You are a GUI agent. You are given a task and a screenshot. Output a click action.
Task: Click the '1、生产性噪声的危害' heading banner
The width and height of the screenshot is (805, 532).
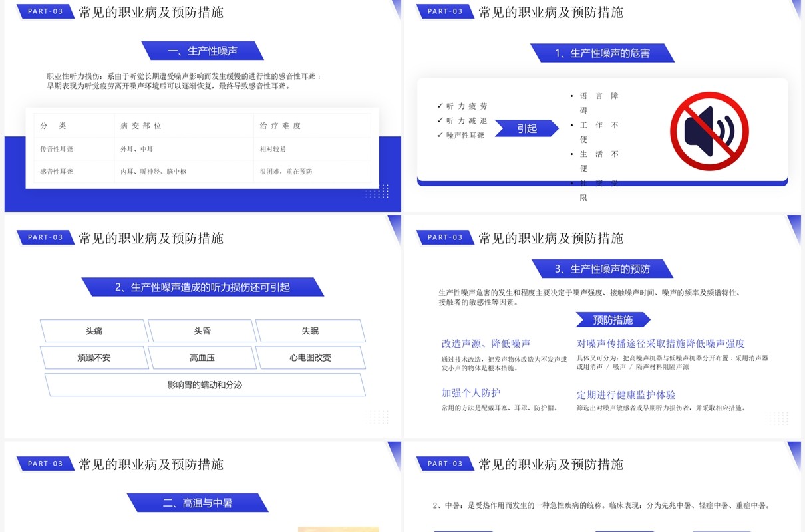[x=602, y=53]
